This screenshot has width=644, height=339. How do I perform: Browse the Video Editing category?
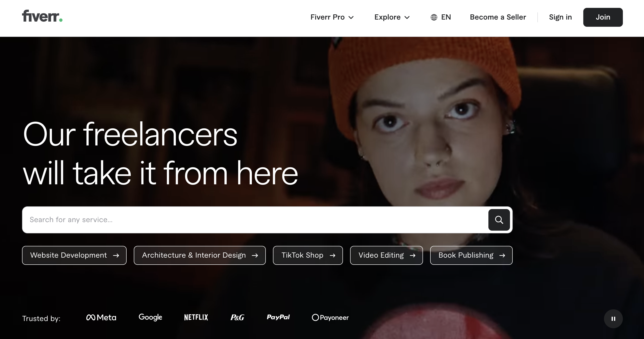[x=386, y=255]
